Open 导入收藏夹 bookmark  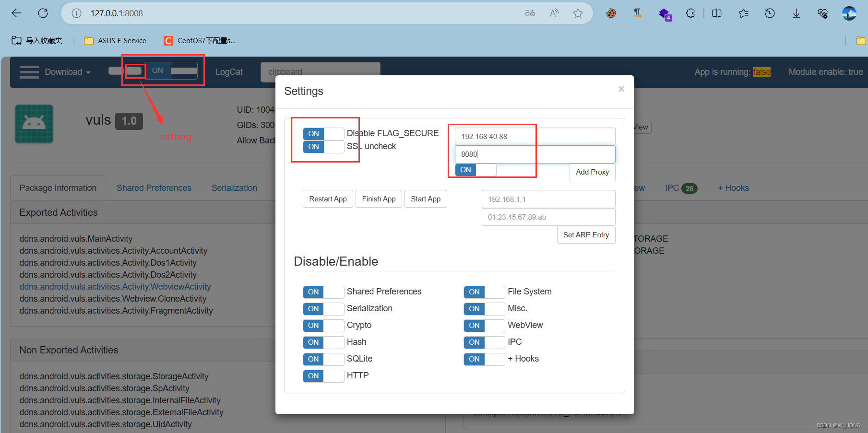tap(37, 41)
